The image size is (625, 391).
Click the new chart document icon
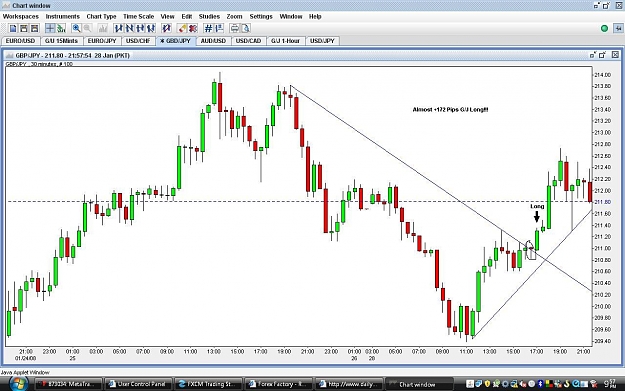[x=13, y=28]
